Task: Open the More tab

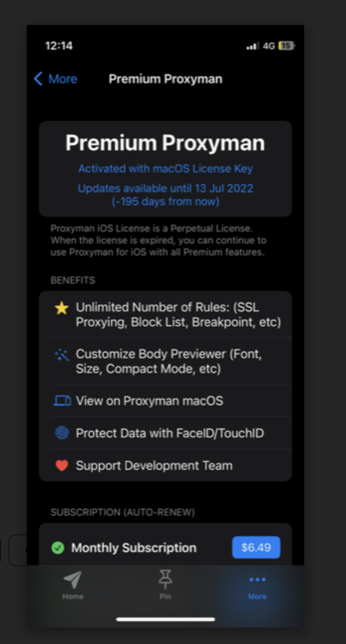Action: tap(257, 587)
